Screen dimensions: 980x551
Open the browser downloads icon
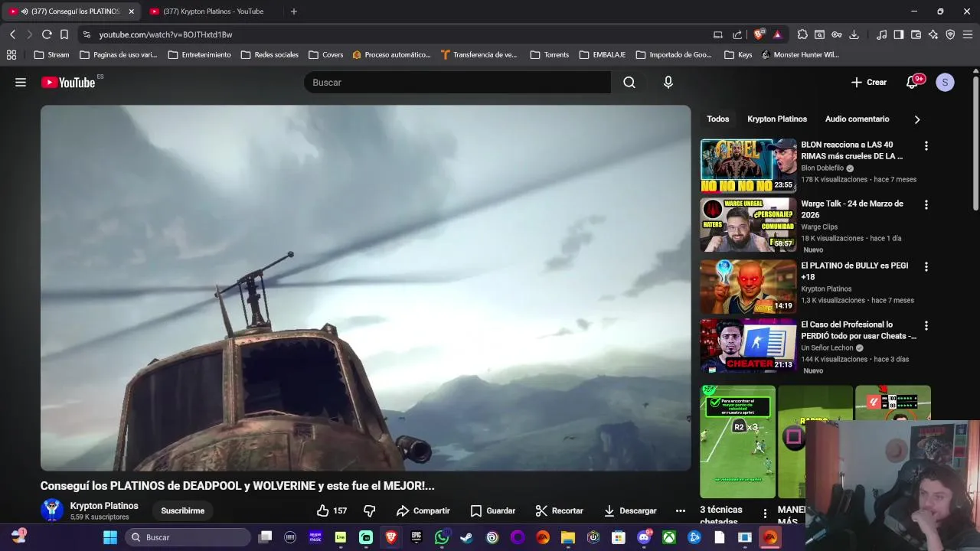click(x=854, y=34)
